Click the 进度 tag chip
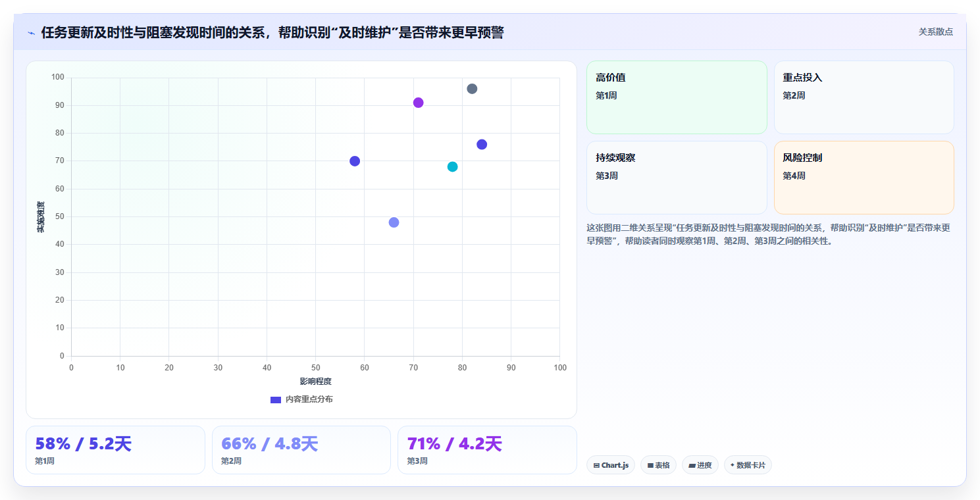Screen dimensions: 980x500 tap(700, 465)
